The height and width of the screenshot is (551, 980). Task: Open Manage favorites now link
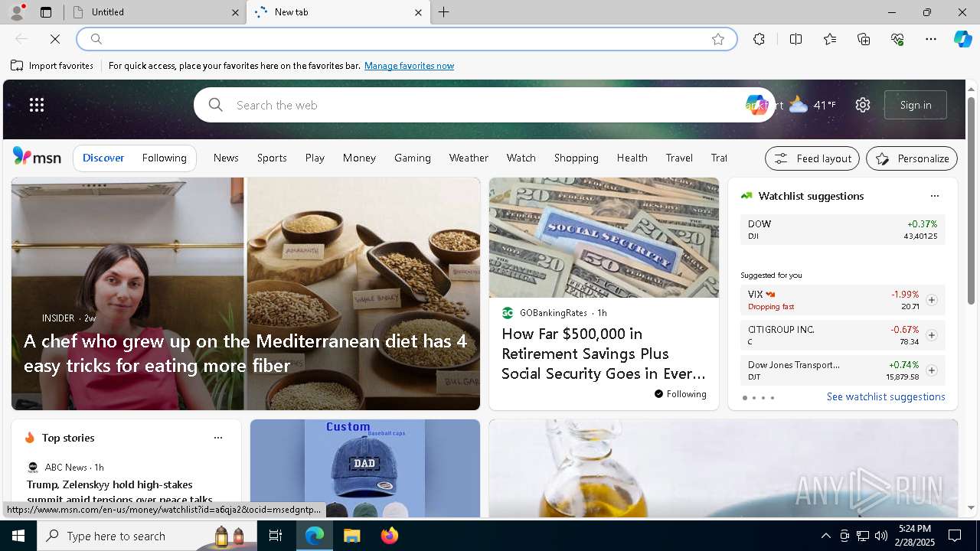pyautogui.click(x=409, y=66)
